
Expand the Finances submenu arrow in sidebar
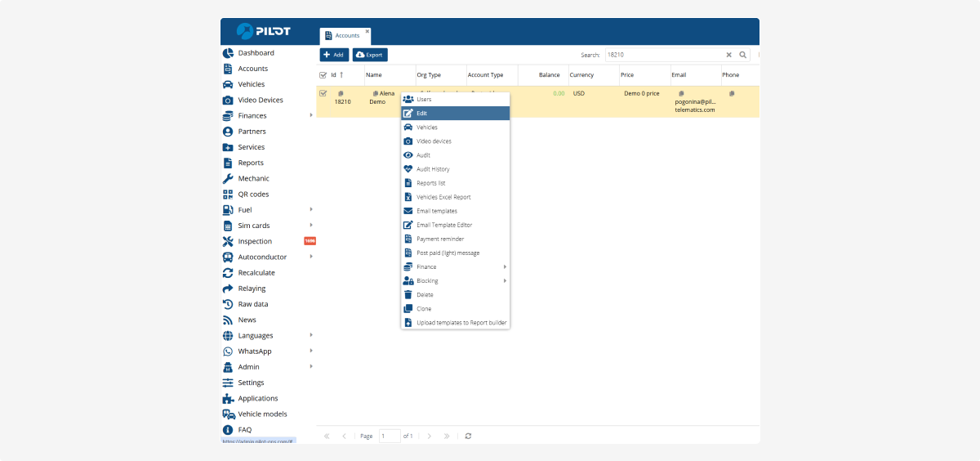311,116
